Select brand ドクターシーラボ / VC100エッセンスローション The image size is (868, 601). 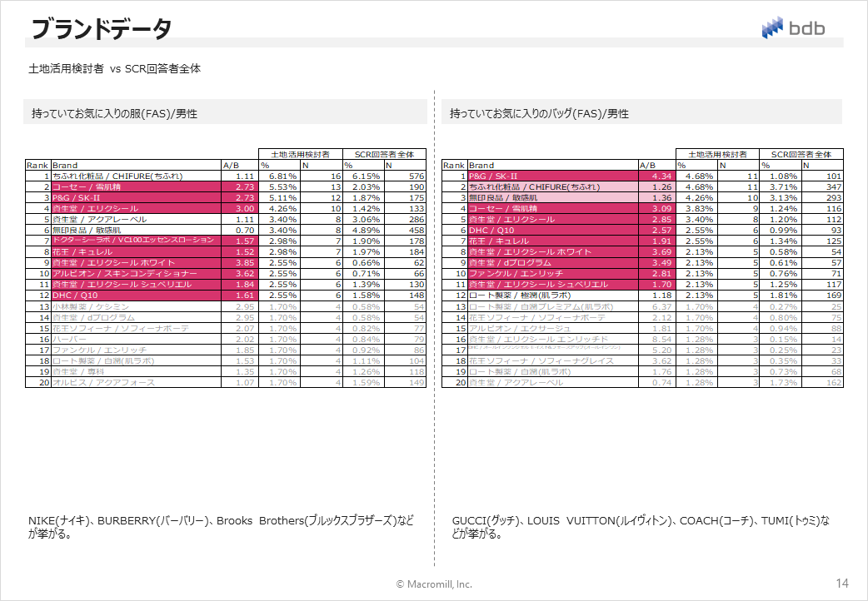pos(136,241)
